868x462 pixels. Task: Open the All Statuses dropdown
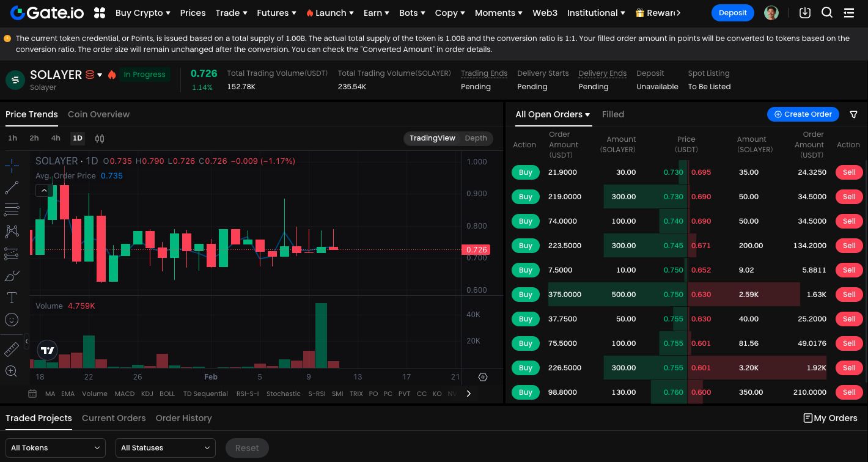tap(166, 448)
